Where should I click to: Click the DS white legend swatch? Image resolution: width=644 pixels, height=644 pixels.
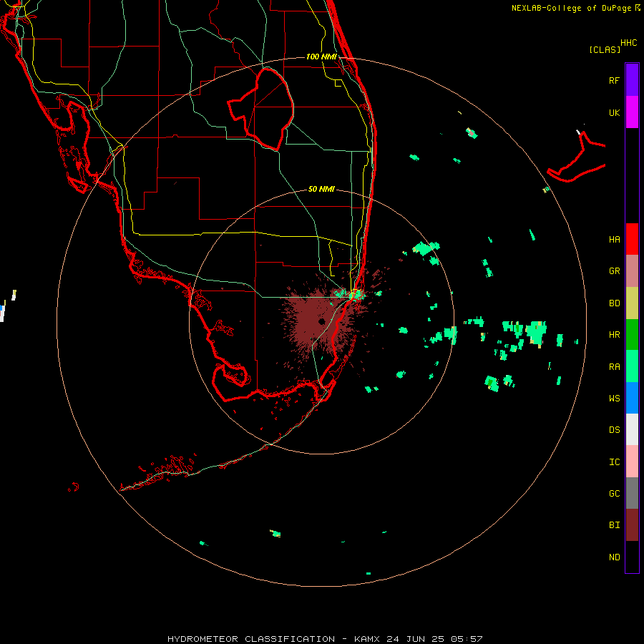[632, 429]
